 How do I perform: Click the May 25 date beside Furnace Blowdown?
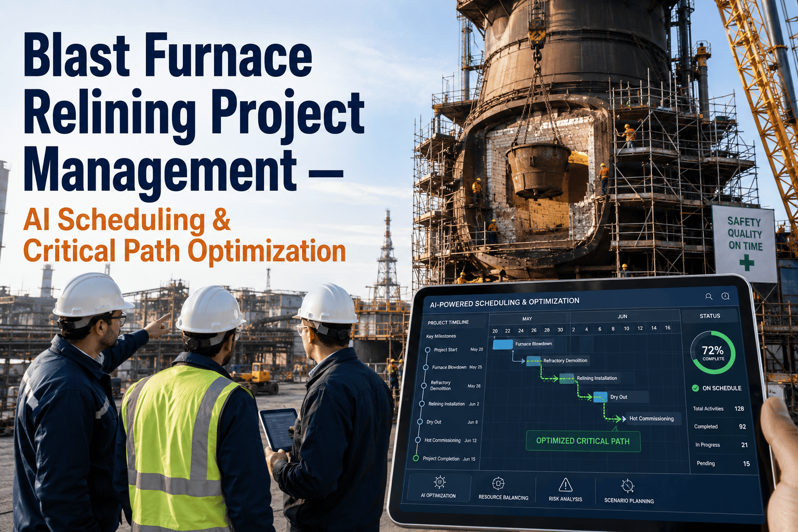click(475, 367)
